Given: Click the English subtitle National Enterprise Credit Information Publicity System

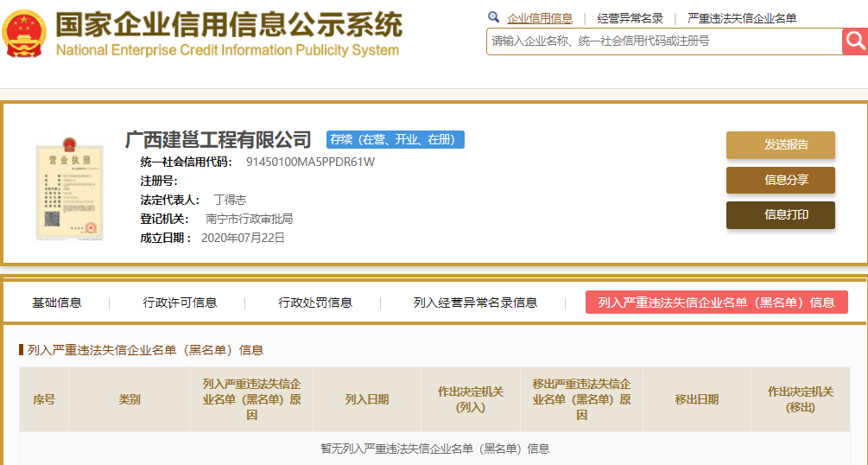Looking at the screenshot, I should [227, 50].
